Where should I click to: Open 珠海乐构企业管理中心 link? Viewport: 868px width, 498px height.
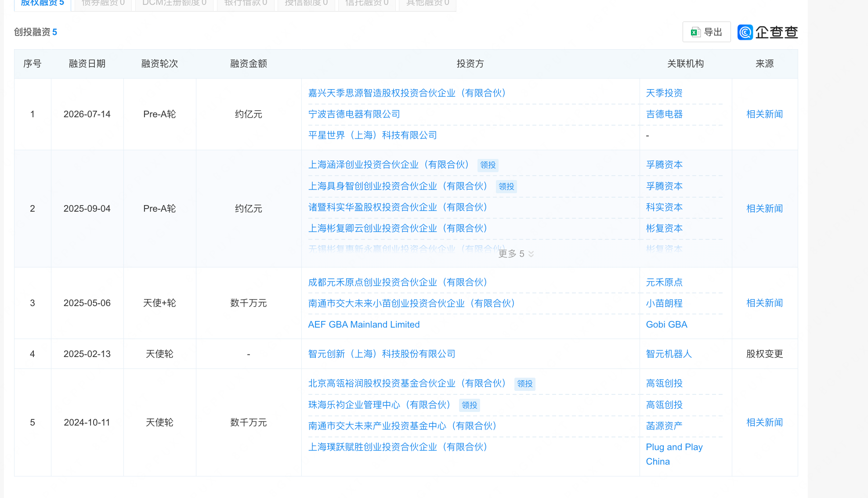coord(380,405)
